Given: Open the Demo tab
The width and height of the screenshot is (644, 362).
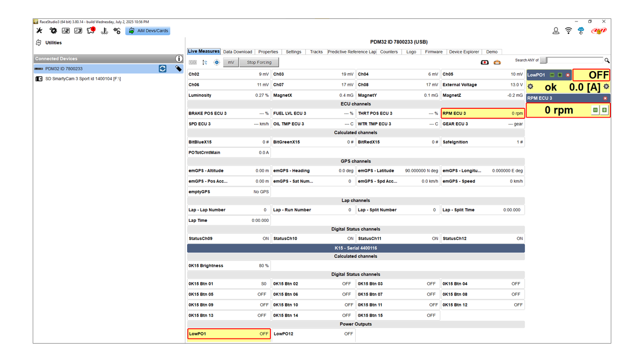Looking at the screenshot, I should point(492,52).
